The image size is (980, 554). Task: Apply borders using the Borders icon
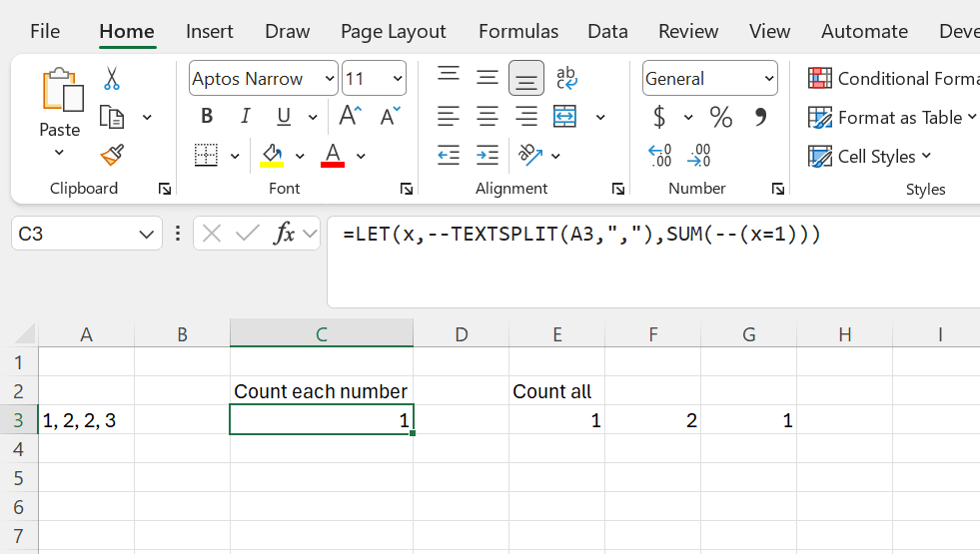pos(206,155)
